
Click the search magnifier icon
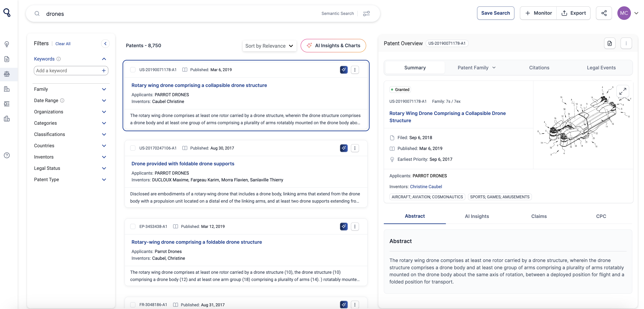click(37, 14)
